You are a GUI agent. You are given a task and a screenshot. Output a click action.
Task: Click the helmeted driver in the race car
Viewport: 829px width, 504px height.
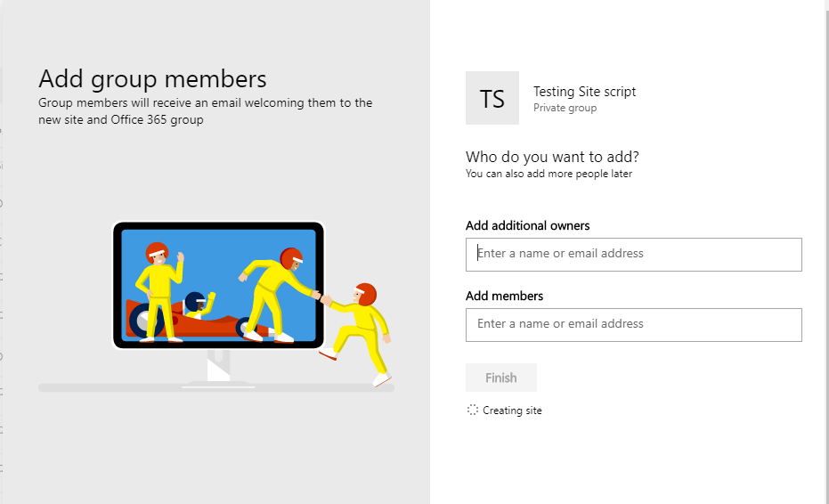click(x=197, y=304)
